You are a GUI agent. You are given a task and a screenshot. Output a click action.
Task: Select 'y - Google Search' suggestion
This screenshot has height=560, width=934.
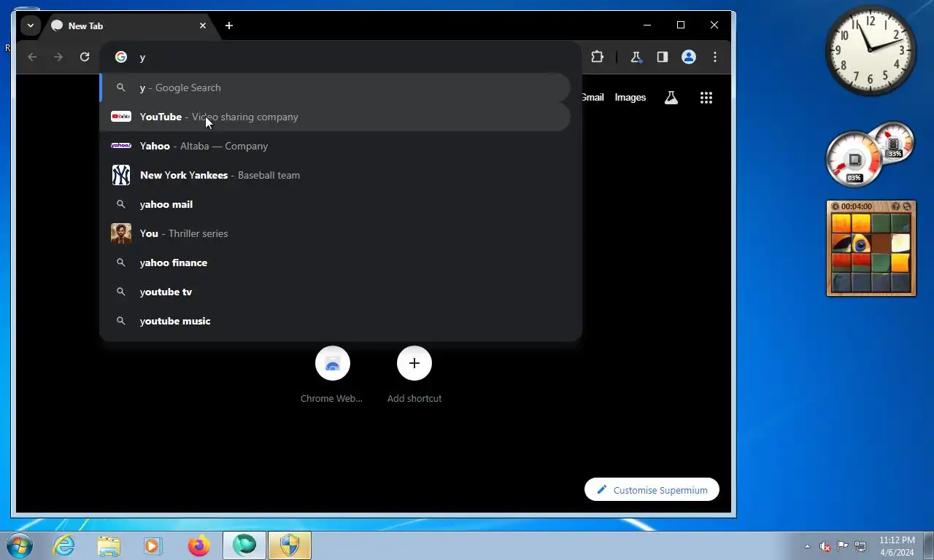(x=336, y=87)
